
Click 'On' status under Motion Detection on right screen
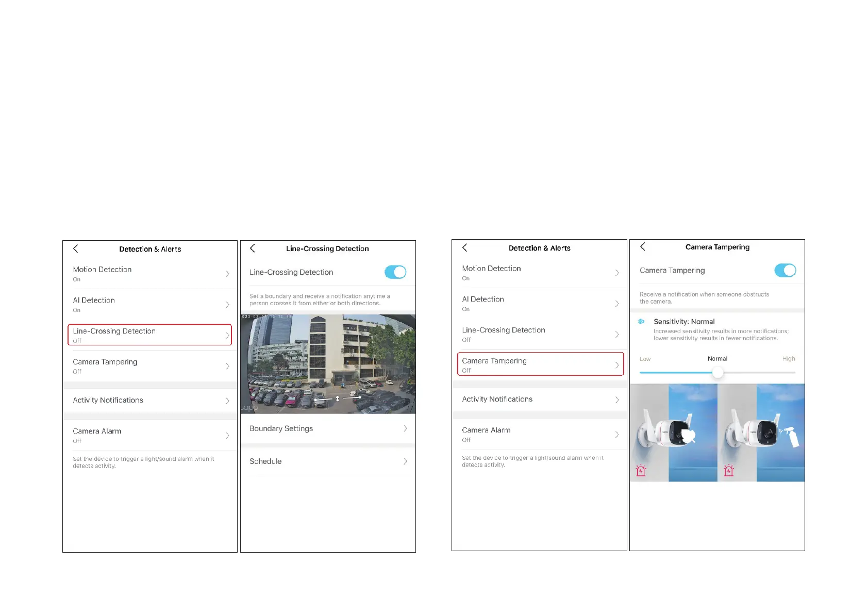tap(465, 278)
